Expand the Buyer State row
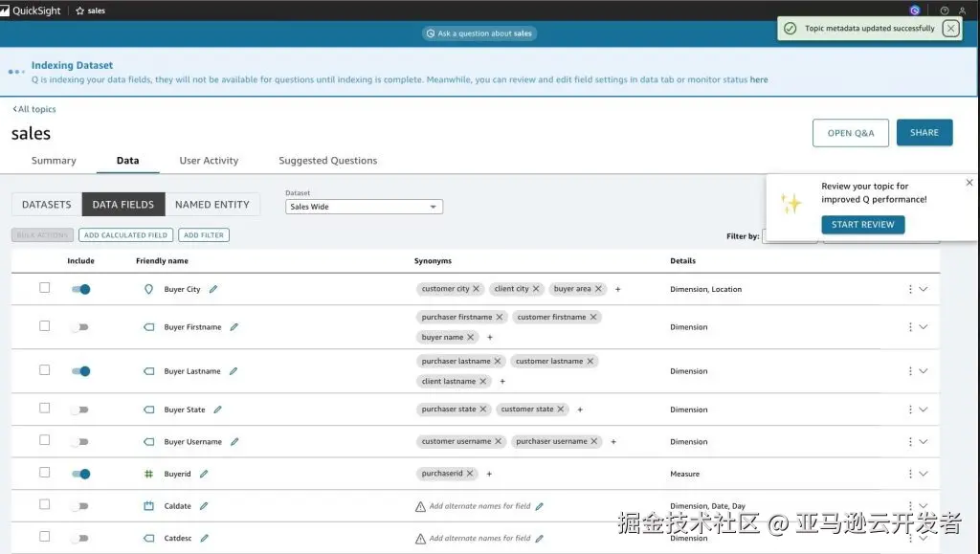This screenshot has height=554, width=980. (x=924, y=410)
